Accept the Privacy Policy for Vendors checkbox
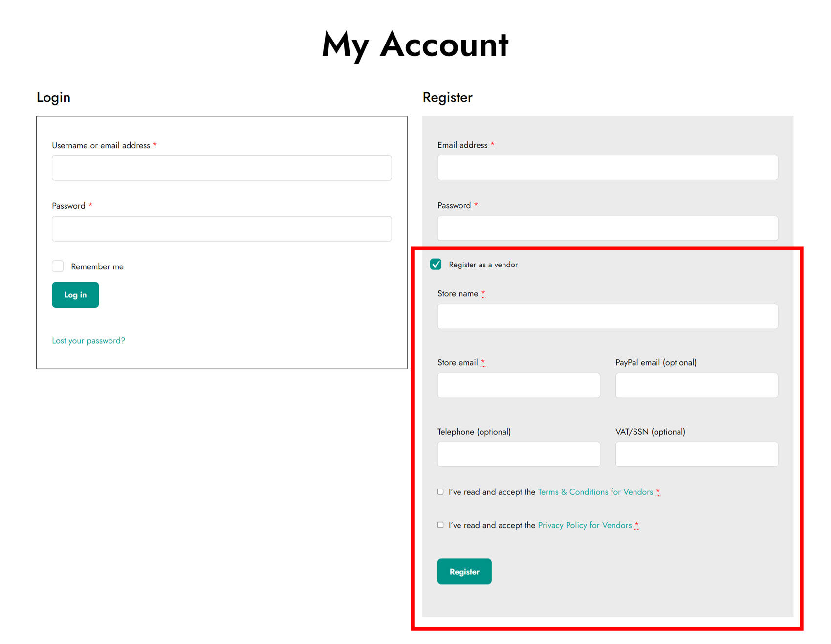 click(440, 525)
